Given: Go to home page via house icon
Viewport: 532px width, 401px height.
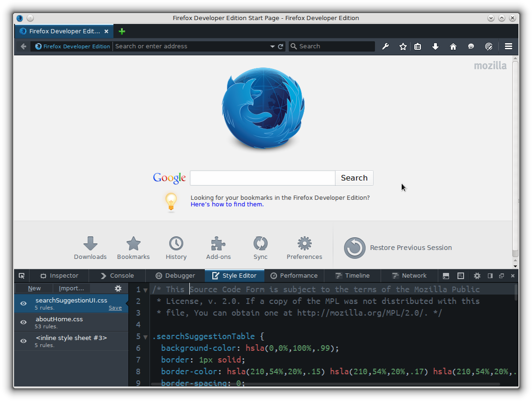Looking at the screenshot, I should 453,46.
